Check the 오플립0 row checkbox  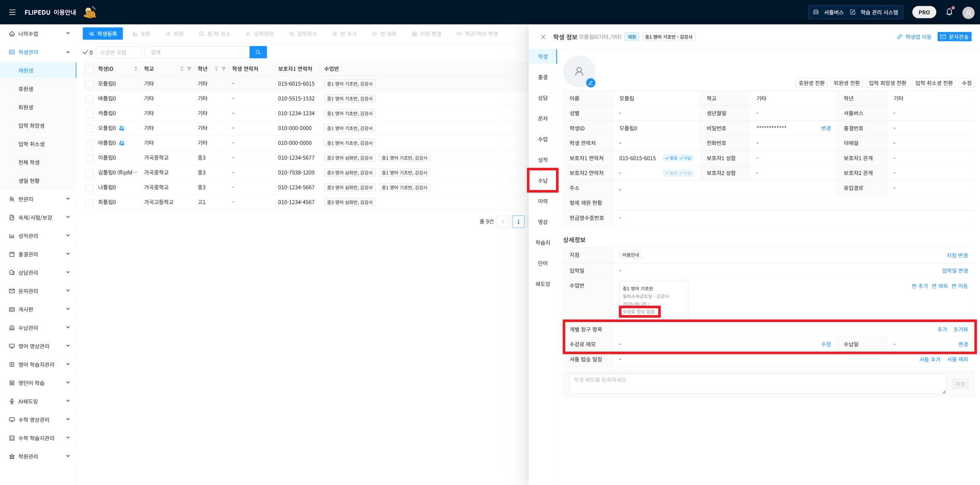[89, 129]
